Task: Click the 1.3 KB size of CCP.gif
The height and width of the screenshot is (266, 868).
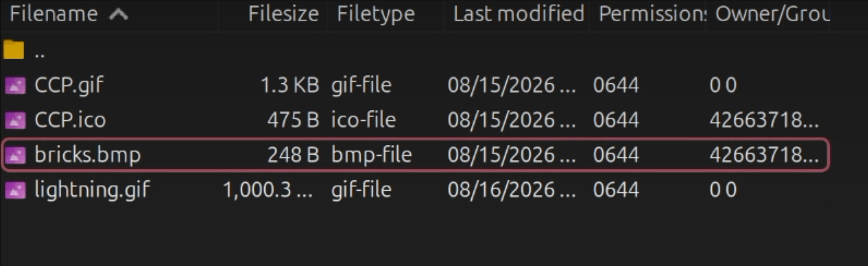Action: click(x=290, y=85)
